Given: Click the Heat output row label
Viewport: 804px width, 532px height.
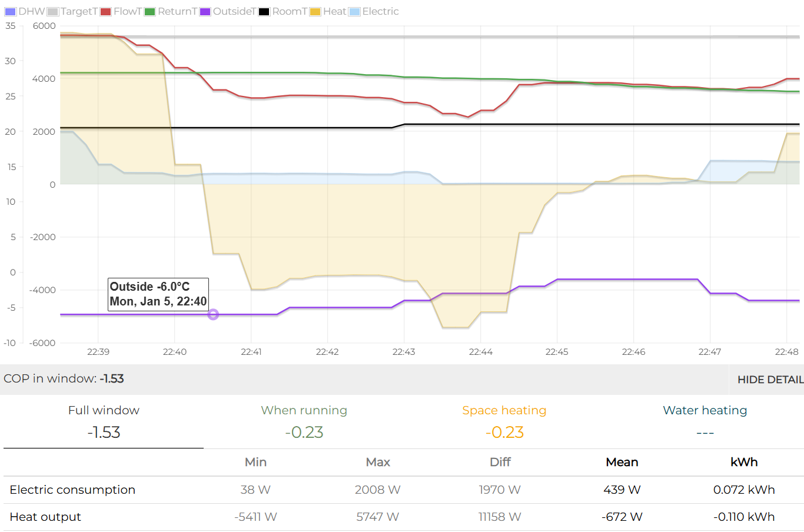Looking at the screenshot, I should point(45,517).
